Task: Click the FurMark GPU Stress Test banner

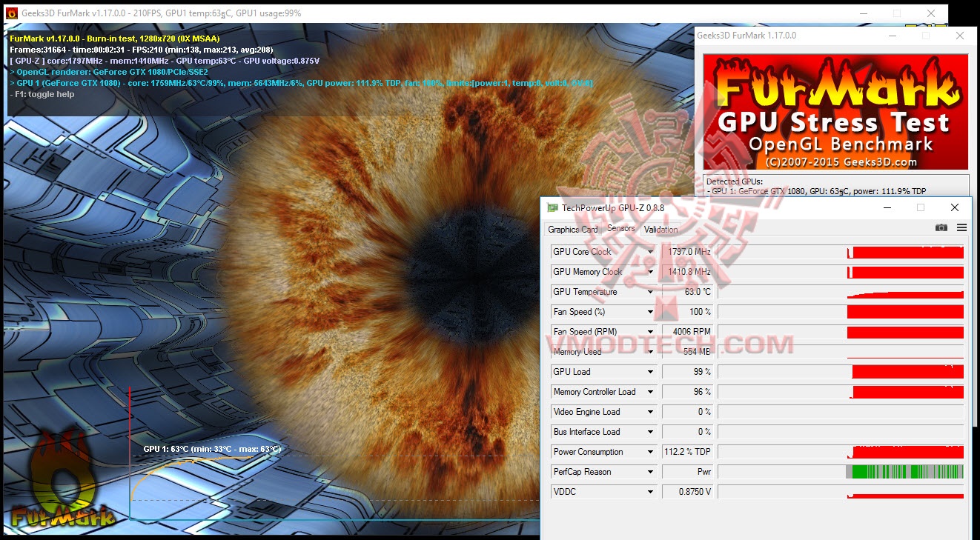Action: point(835,112)
